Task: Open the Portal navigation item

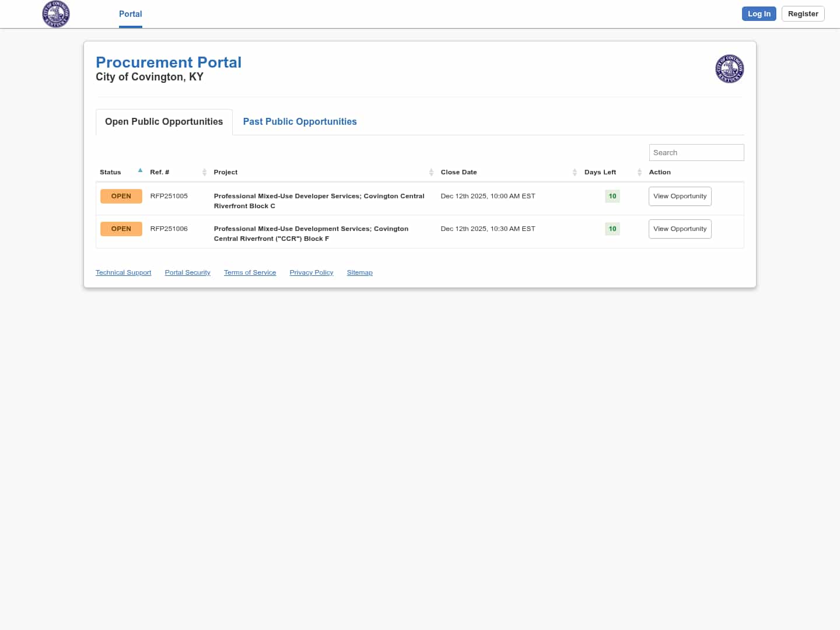Action: point(130,14)
